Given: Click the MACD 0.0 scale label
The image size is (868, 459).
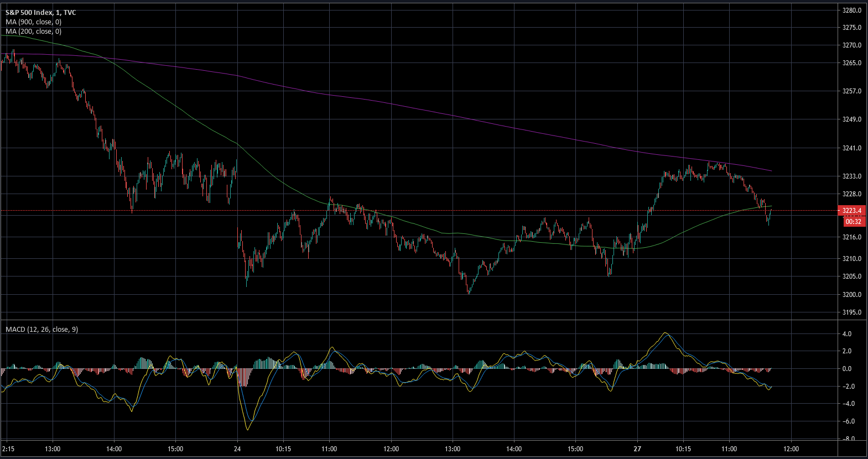Looking at the screenshot, I should pos(846,369).
